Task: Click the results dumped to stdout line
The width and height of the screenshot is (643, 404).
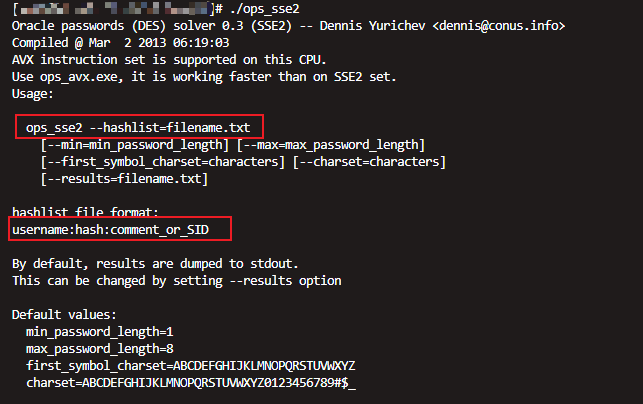Action: coord(159,262)
